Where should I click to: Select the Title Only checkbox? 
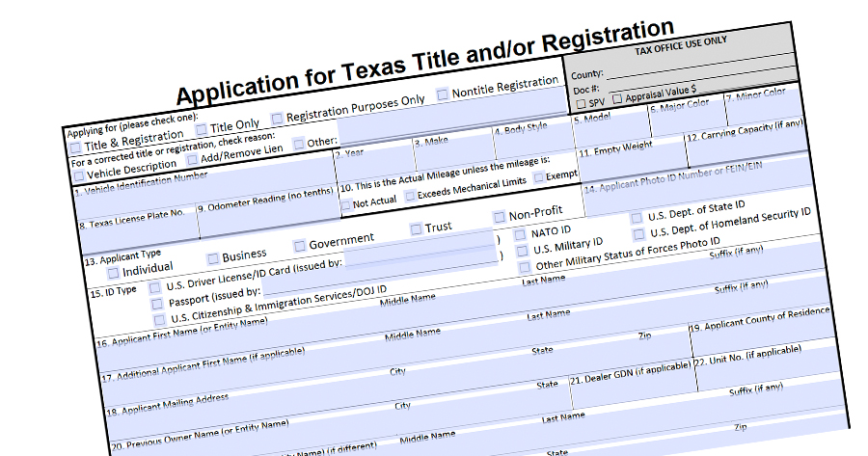(202, 129)
